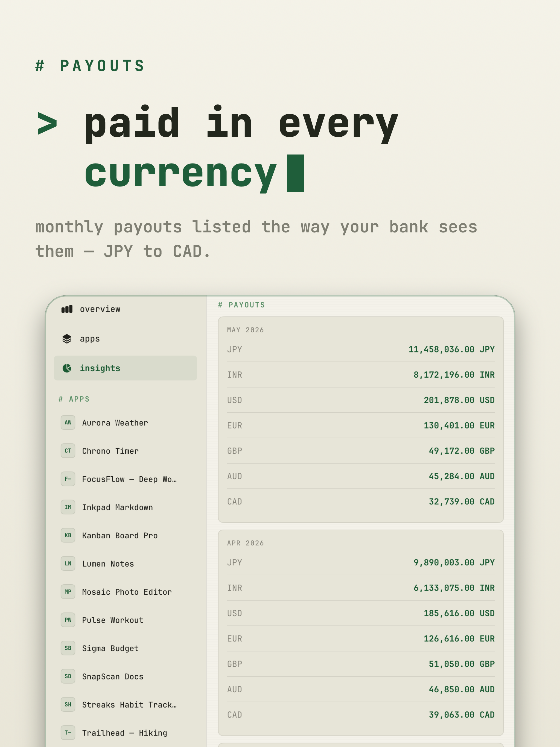Click the LN Lumen Notes badge
This screenshot has height=747, width=560.
click(x=68, y=564)
